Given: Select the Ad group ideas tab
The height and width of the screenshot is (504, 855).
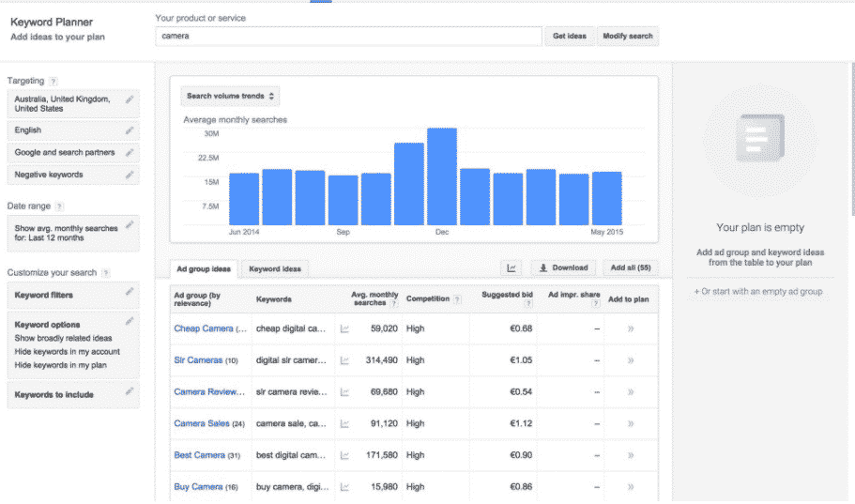Looking at the screenshot, I should coord(204,268).
